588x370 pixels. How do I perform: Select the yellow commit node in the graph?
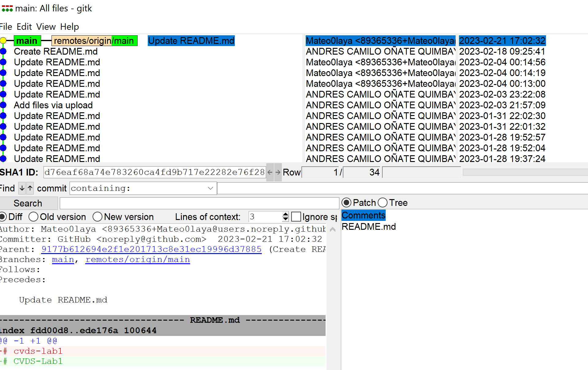[3, 40]
